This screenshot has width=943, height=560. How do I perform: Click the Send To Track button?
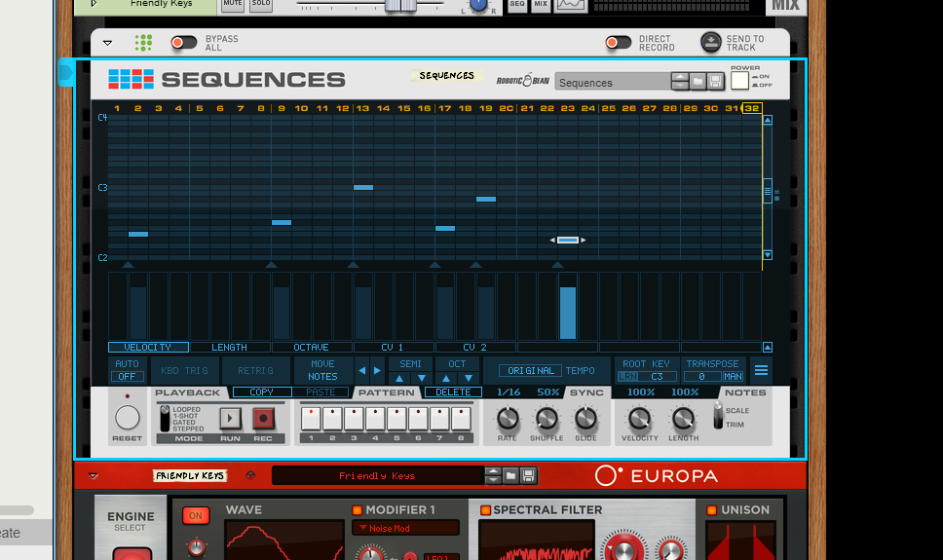pos(711,43)
